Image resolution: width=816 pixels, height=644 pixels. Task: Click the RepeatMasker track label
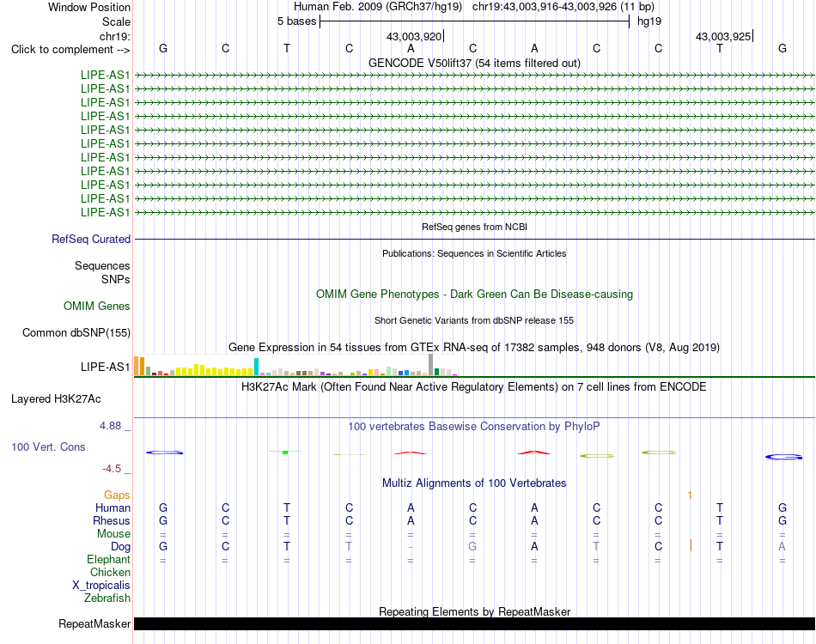point(94,623)
